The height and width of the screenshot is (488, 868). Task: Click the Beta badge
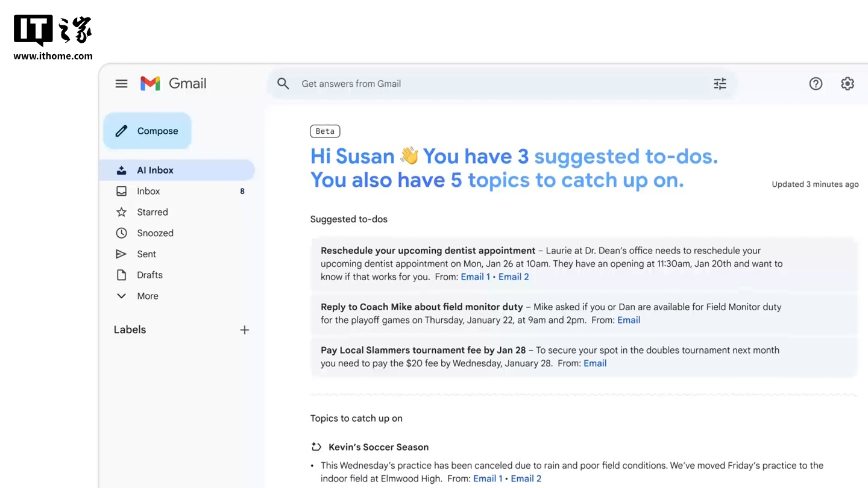325,131
